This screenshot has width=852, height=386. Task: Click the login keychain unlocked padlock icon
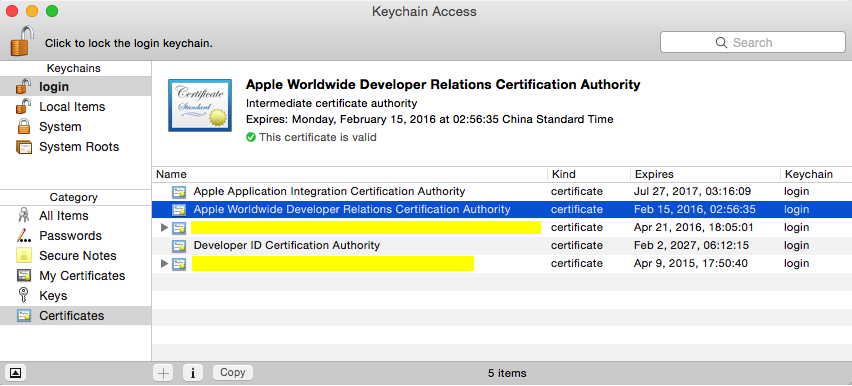[23, 86]
